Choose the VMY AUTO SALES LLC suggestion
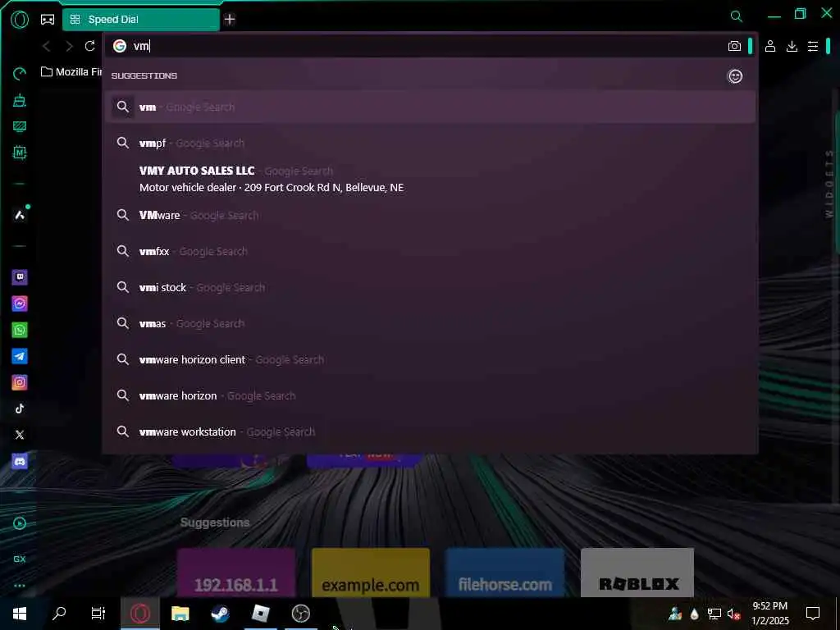The image size is (840, 630). click(430, 179)
